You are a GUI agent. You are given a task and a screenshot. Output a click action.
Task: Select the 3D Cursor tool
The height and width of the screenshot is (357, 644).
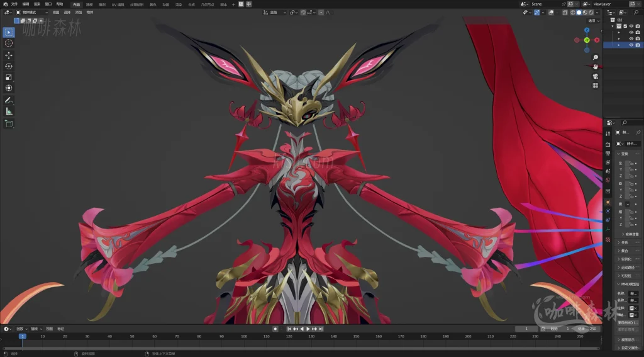pos(9,43)
